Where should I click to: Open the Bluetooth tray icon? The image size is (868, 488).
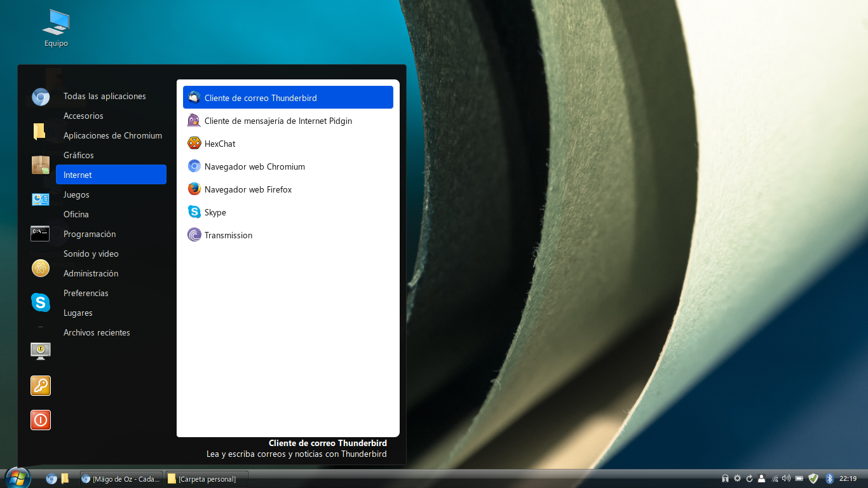[829, 478]
